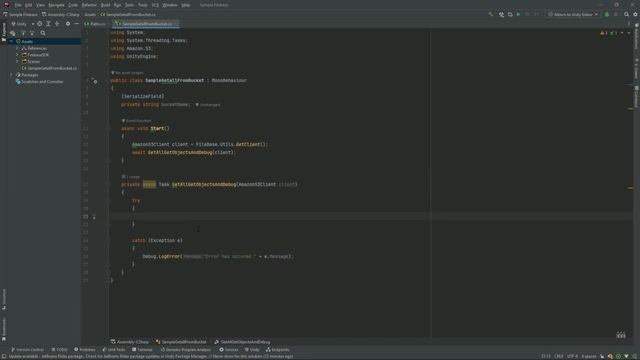Click the green Unity debug bug icon
Image resolution: width=640 pixels, height=360 pixels.
click(607, 14)
